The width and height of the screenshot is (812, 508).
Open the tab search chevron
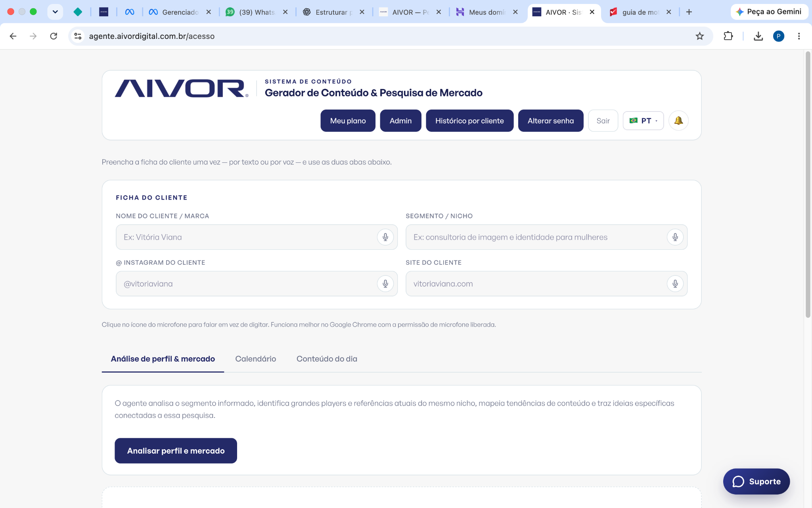[x=55, y=12]
